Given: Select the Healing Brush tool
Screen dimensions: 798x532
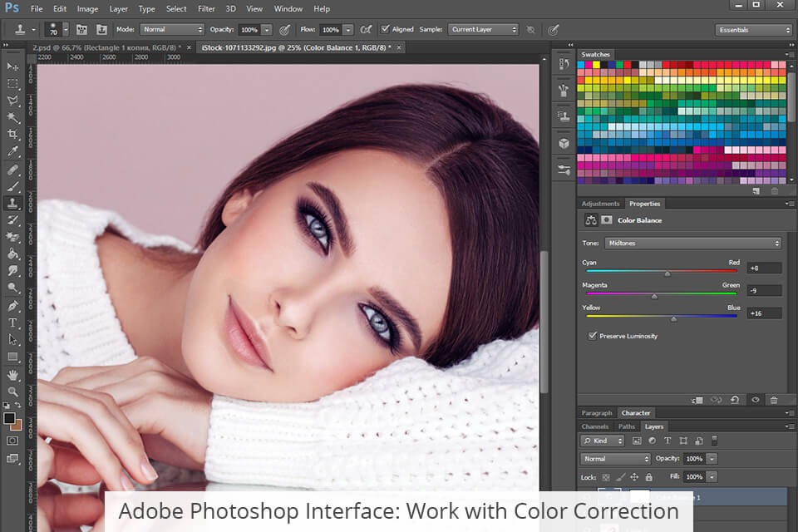Looking at the screenshot, I should tap(12, 170).
